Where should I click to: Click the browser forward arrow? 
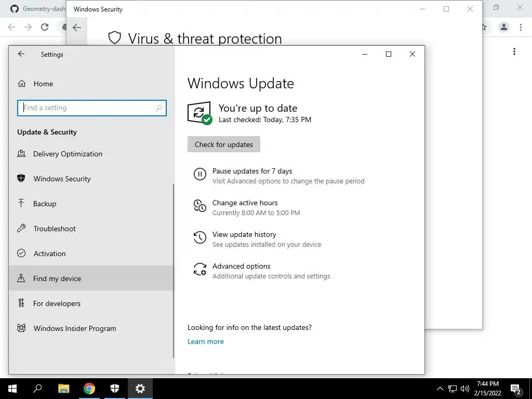pyautogui.click(x=28, y=27)
